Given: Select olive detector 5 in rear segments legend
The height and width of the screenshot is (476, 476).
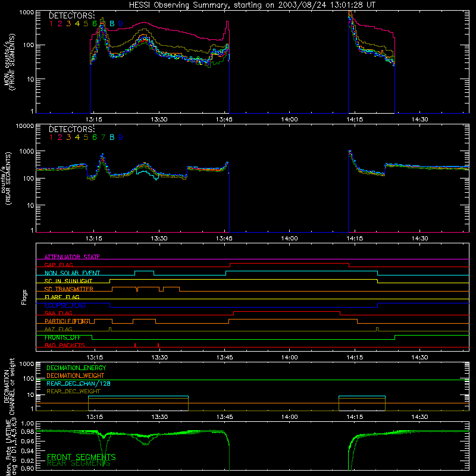Looking at the screenshot, I should tap(86, 137).
